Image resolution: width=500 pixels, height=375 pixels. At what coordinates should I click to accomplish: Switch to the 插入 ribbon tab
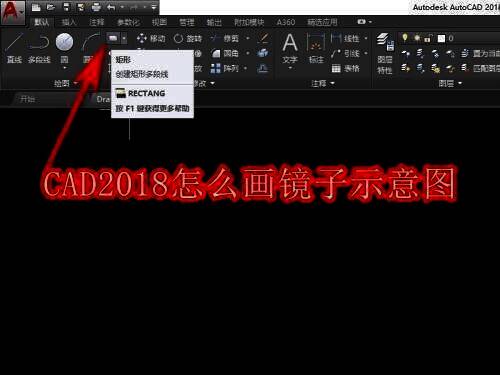click(69, 22)
